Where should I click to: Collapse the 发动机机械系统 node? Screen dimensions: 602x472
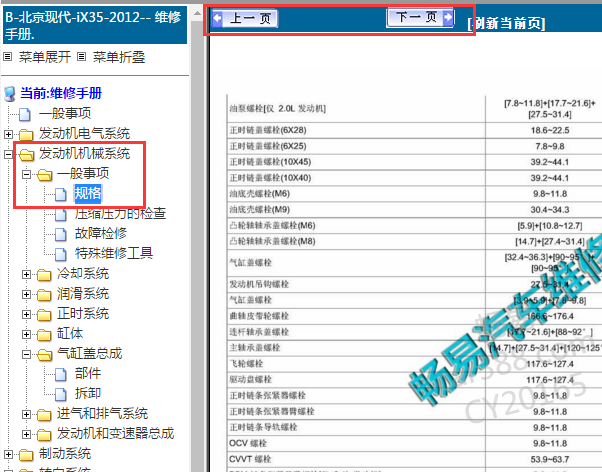[8, 154]
